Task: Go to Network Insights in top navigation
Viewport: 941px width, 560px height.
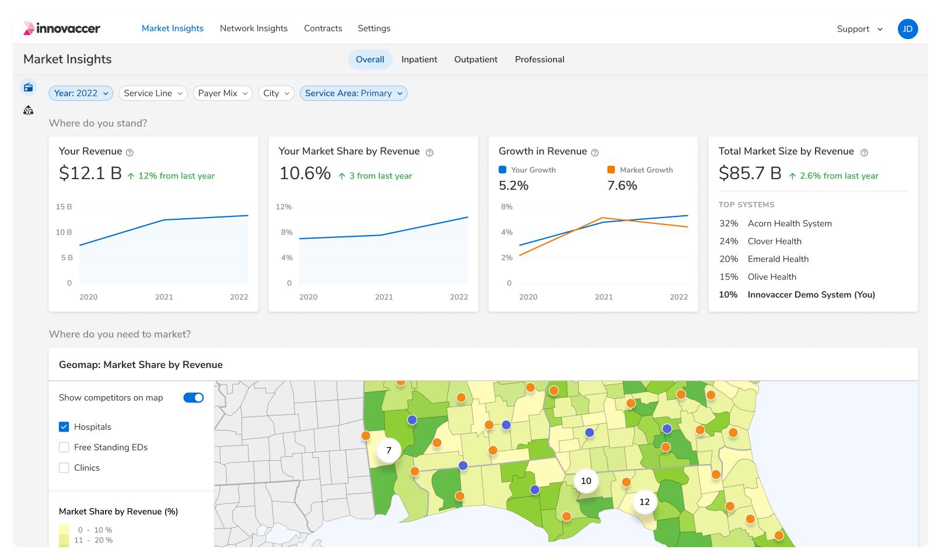Action: 254,29
